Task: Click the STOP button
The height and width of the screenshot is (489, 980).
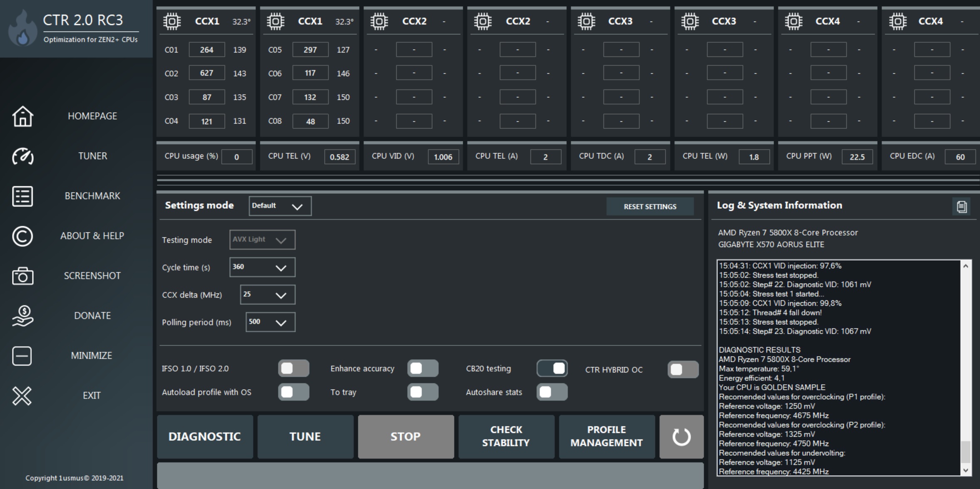Action: click(x=406, y=437)
